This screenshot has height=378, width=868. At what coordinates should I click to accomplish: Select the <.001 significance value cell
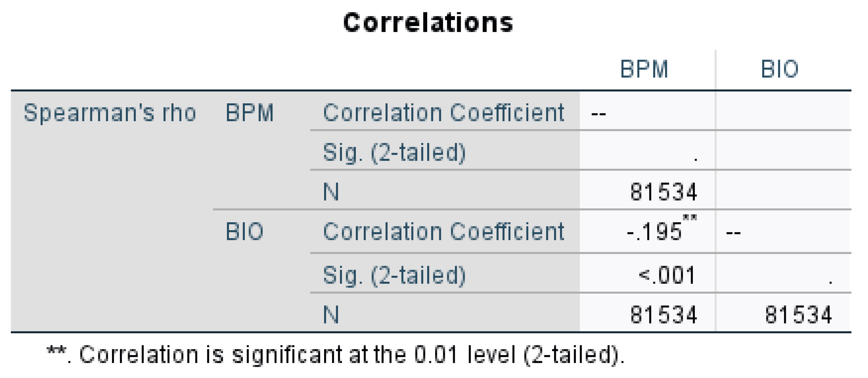click(x=667, y=275)
